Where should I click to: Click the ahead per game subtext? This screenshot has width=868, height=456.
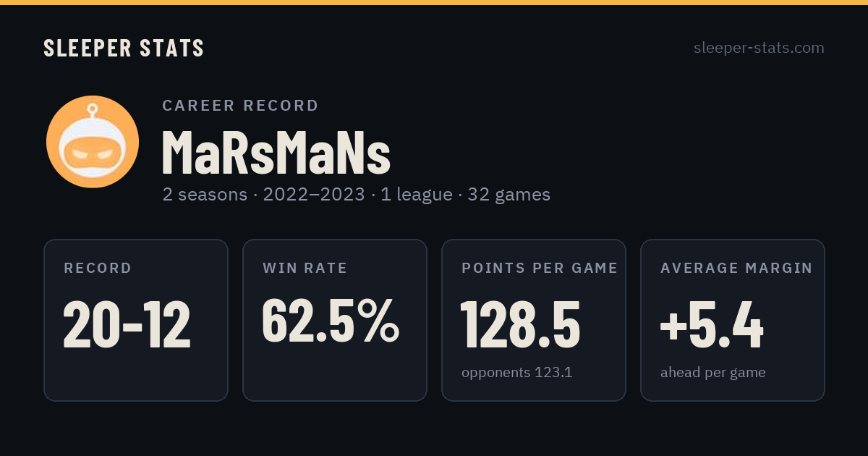click(713, 373)
